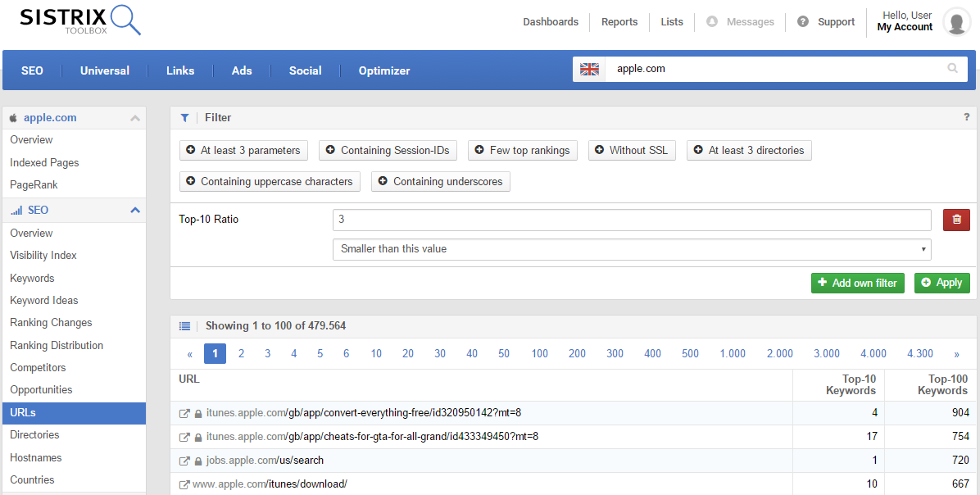Collapse the apple.com sidebar section
The image size is (980, 495).
[135, 118]
